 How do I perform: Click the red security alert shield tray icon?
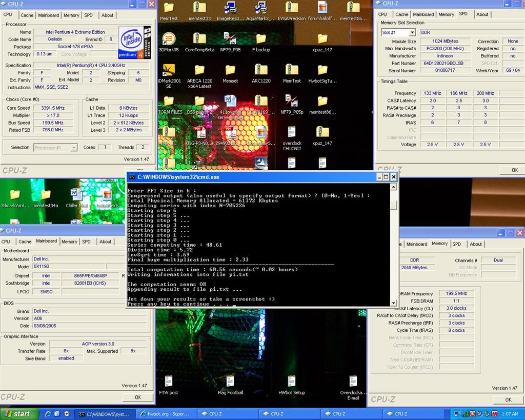tap(472, 414)
